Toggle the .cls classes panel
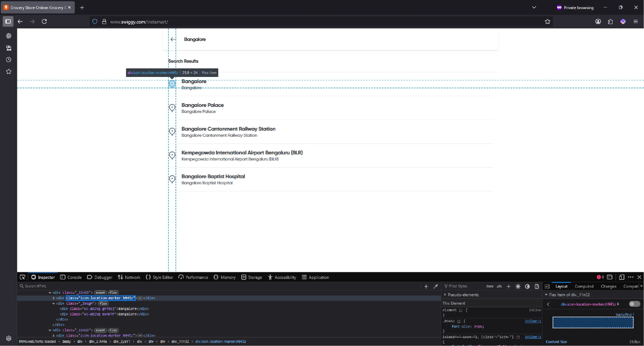Image resolution: width=644 pixels, height=346 pixels. (x=499, y=286)
